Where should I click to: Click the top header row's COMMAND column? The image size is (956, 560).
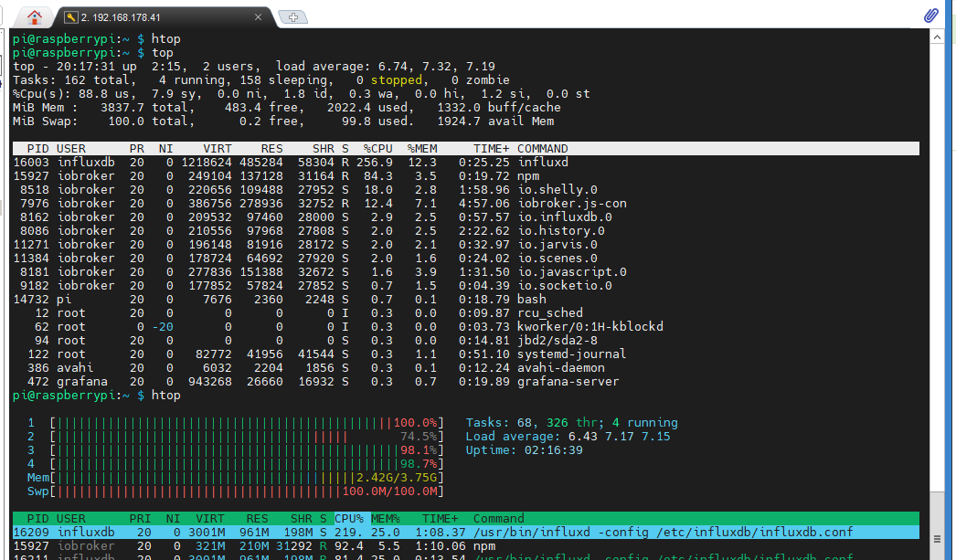pyautogui.click(x=542, y=148)
